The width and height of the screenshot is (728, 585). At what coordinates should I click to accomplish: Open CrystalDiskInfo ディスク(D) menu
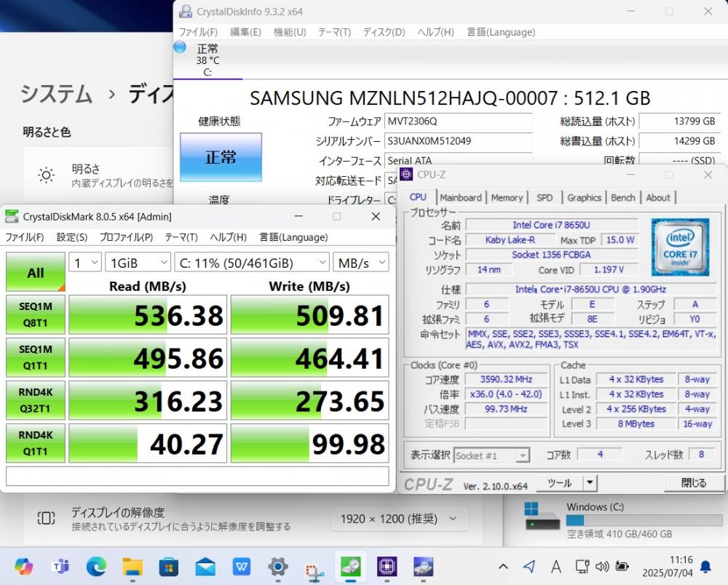point(384,32)
